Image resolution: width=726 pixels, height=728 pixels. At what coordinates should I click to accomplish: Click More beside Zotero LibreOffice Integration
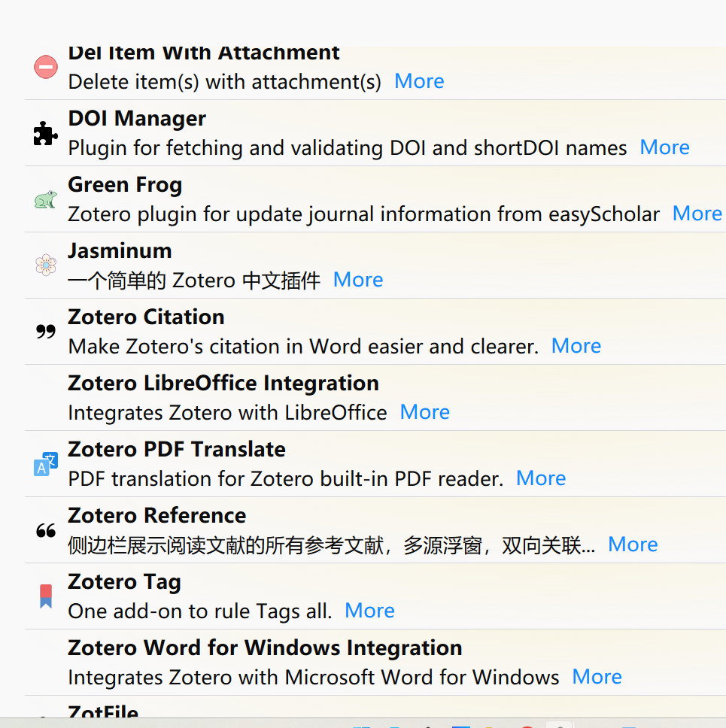pos(424,411)
